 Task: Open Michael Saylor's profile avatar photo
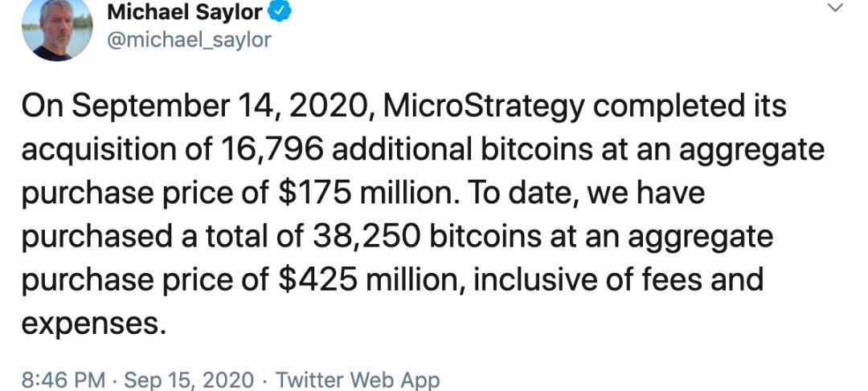pyautogui.click(x=57, y=29)
